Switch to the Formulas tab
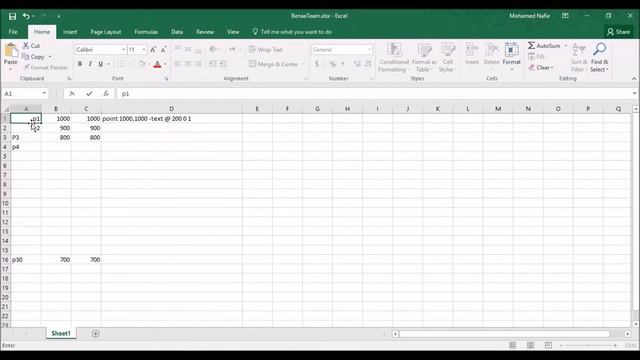 click(146, 32)
